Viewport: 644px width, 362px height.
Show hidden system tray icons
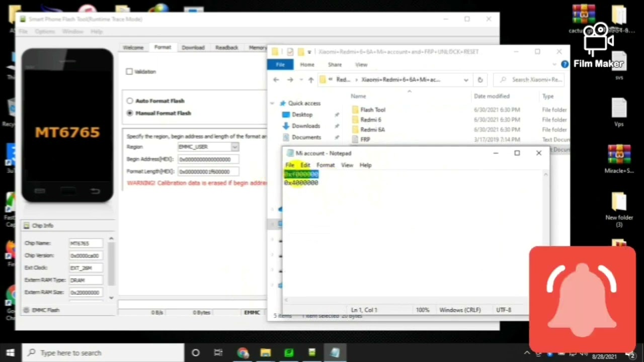[x=528, y=352]
